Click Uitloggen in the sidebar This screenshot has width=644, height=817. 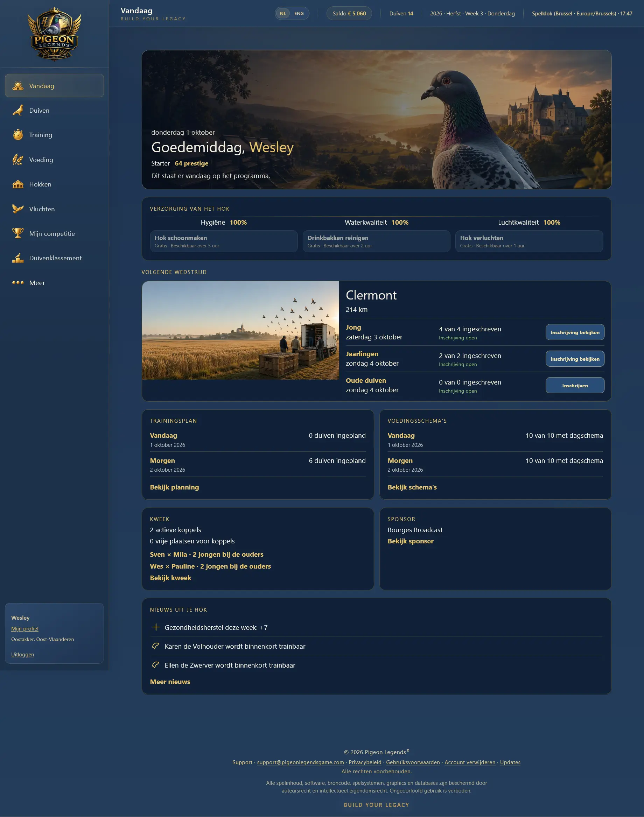pyautogui.click(x=23, y=655)
